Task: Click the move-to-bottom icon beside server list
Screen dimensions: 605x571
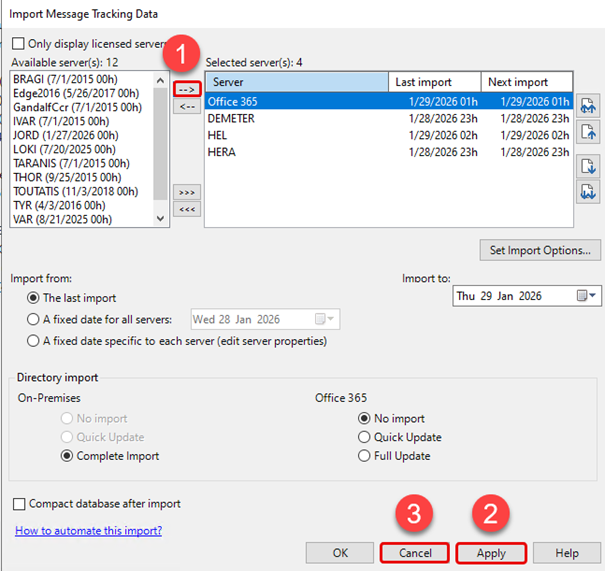Action: click(588, 192)
